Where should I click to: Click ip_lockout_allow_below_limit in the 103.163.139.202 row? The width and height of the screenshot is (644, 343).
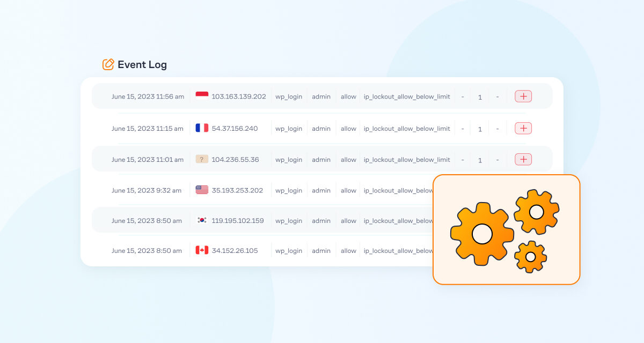[x=407, y=97]
